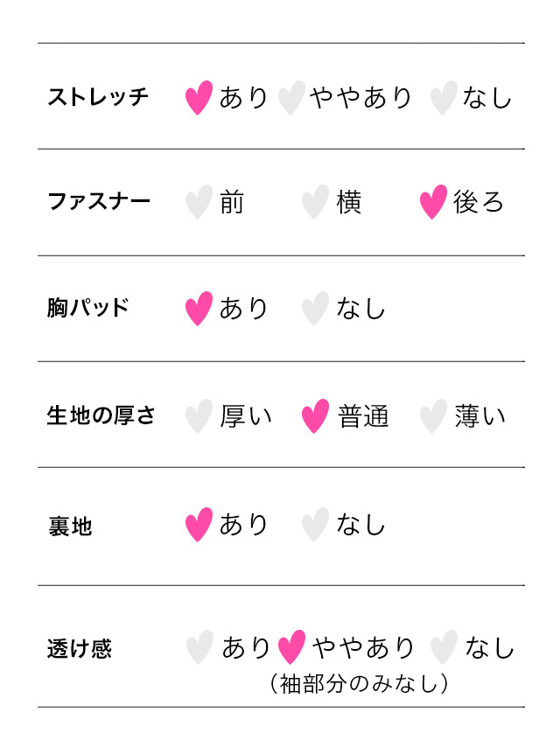Select the gray heart for ファスナー 前
560x747 pixels.
pos(199,202)
